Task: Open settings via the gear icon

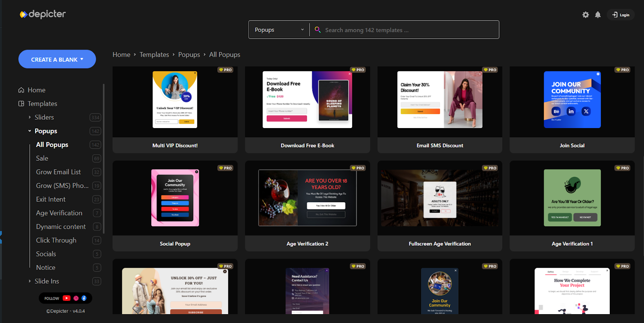Action: (586, 15)
